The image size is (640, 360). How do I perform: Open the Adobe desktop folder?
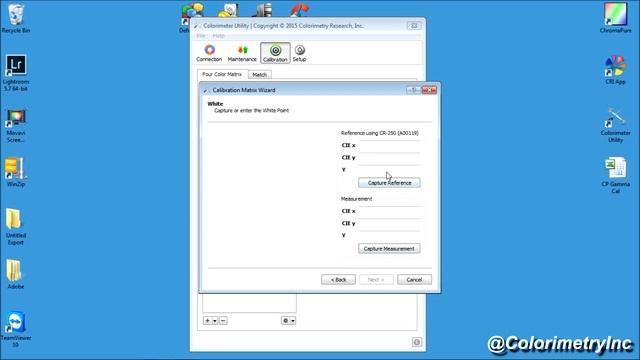pos(16,274)
